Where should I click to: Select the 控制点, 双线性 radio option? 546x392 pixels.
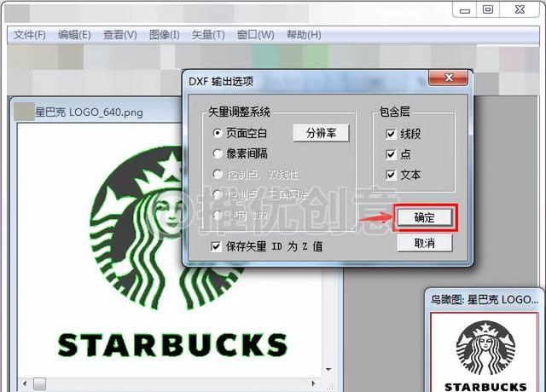(x=218, y=174)
